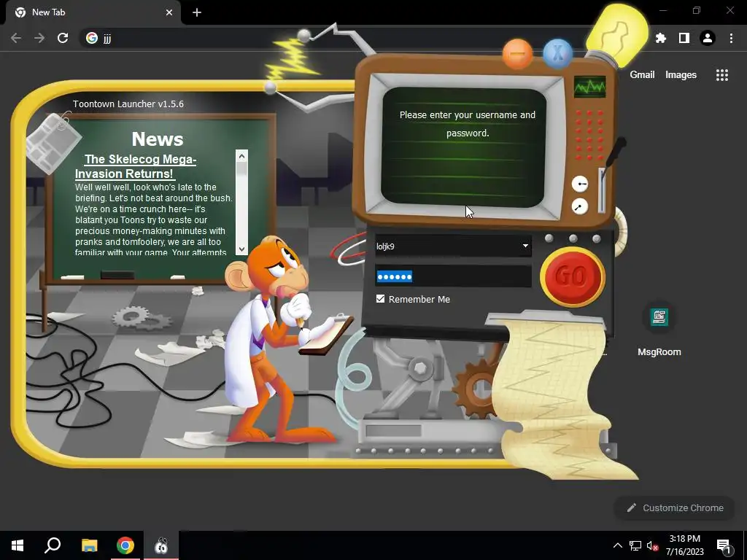Screen dimensions: 747x560
Task: Click the TV vertical slider lever
Action: (602, 190)
